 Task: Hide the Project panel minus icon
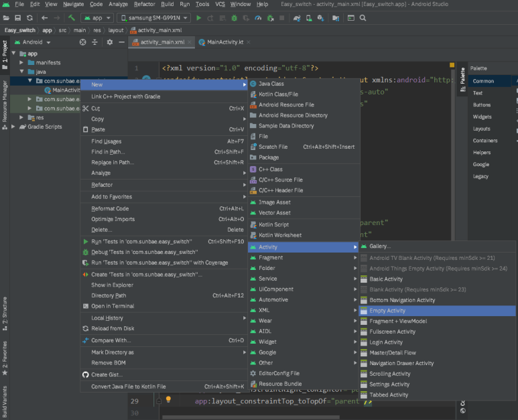(x=121, y=42)
